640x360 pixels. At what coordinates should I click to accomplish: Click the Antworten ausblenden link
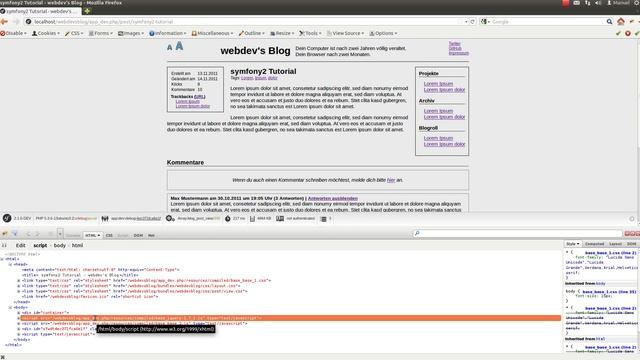(x=333, y=198)
